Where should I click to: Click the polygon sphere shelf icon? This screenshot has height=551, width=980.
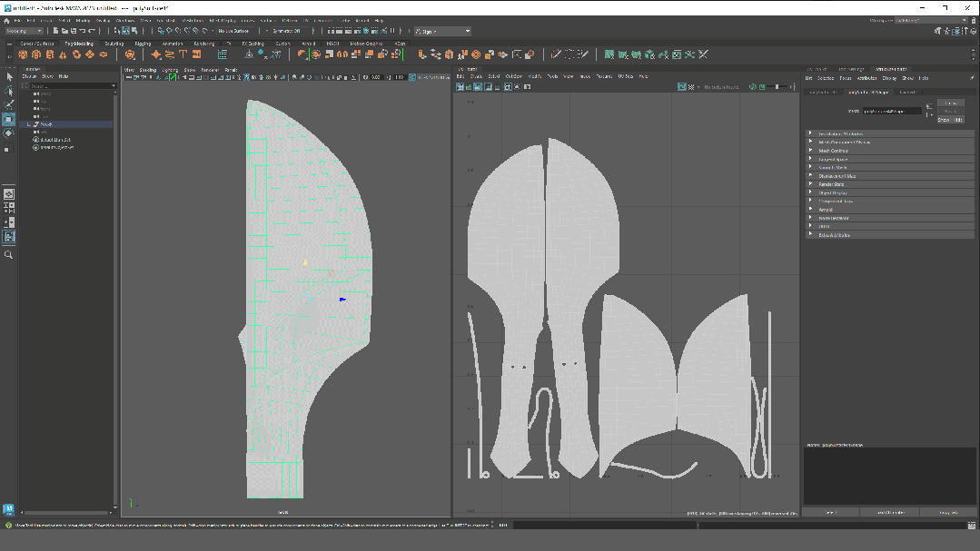click(x=24, y=54)
